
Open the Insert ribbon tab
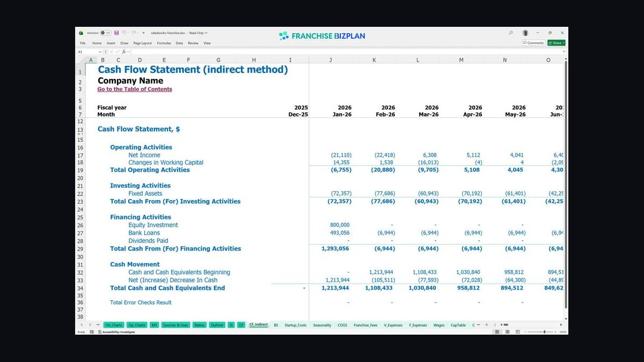[x=111, y=43]
